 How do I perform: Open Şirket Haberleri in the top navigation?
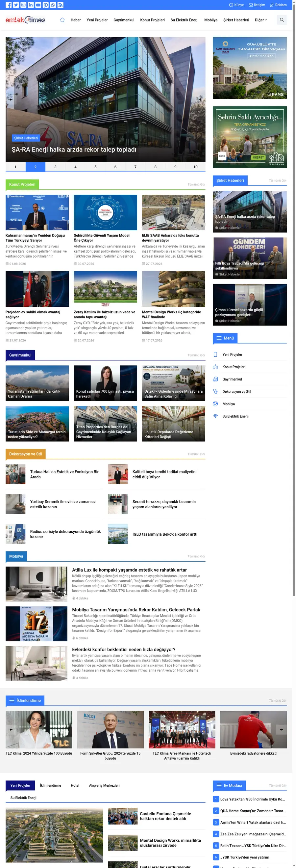[236, 20]
